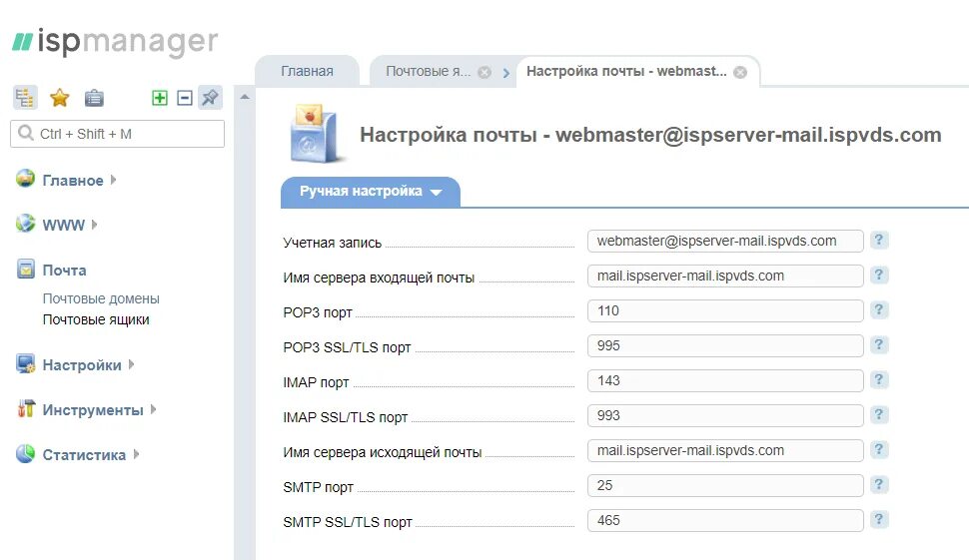Image resolution: width=969 pixels, height=560 pixels.
Task: Open Почтовые домены link
Action: [101, 298]
